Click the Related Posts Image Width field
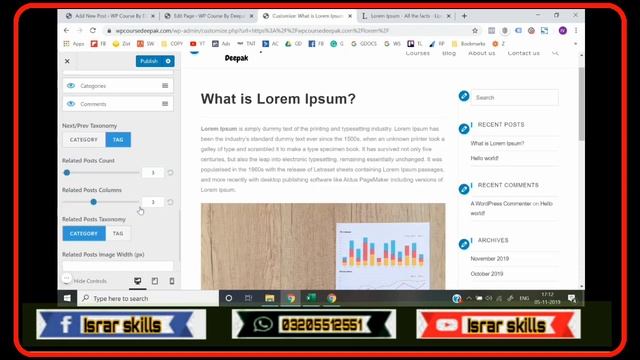 click(x=118, y=266)
